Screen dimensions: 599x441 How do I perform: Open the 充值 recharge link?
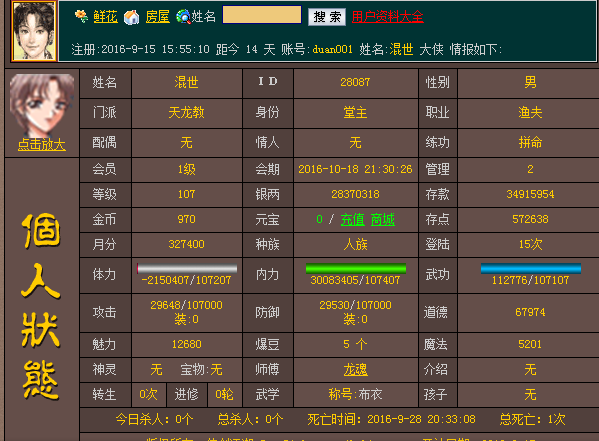(x=352, y=219)
